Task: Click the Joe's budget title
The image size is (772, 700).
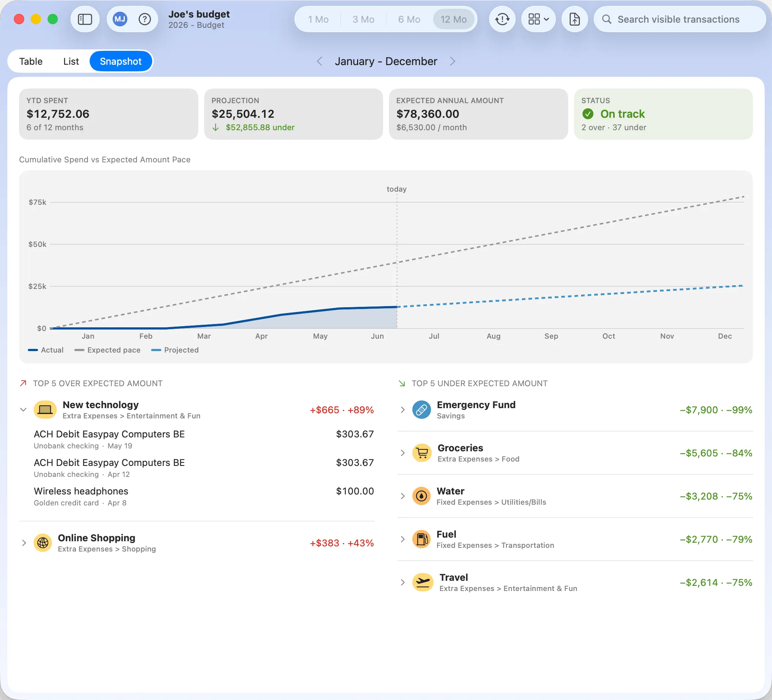Action: [x=199, y=14]
